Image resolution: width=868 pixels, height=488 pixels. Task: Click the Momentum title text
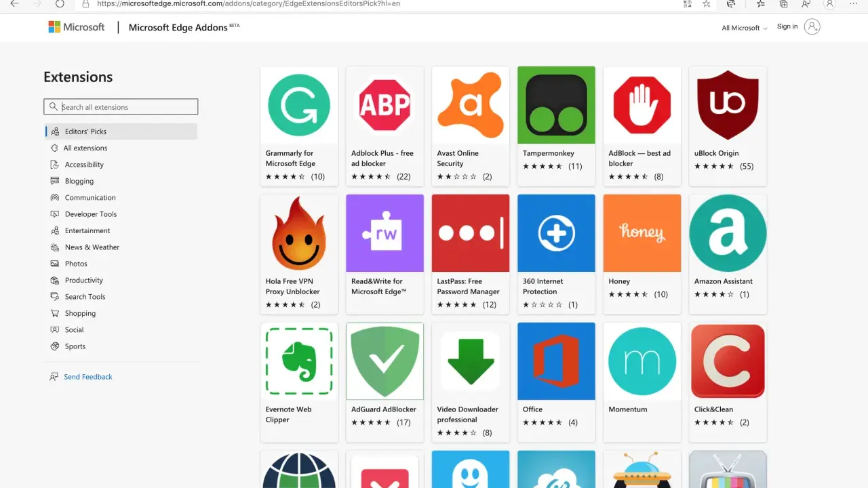pyautogui.click(x=628, y=409)
